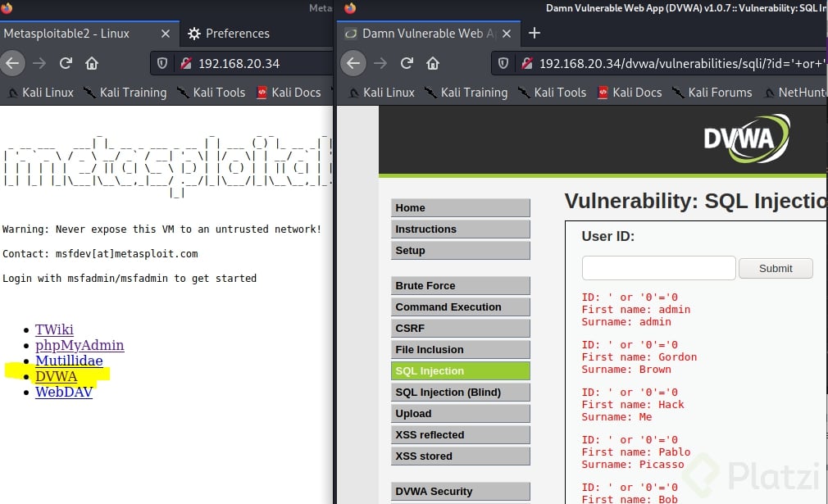Open DVWA Instructions menu item
Viewport: 828px width, 504px height.
coord(461,229)
